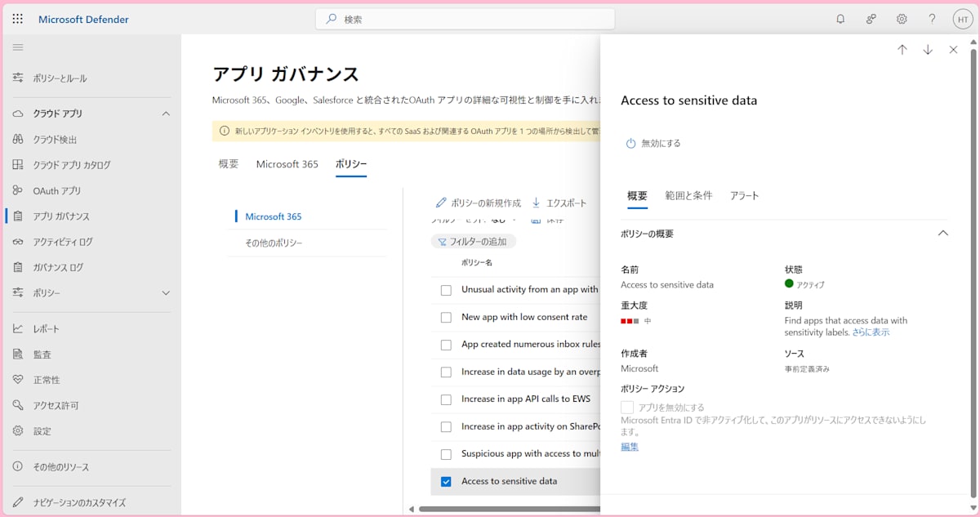Click the help question mark icon
The height and width of the screenshot is (517, 980).
(932, 19)
